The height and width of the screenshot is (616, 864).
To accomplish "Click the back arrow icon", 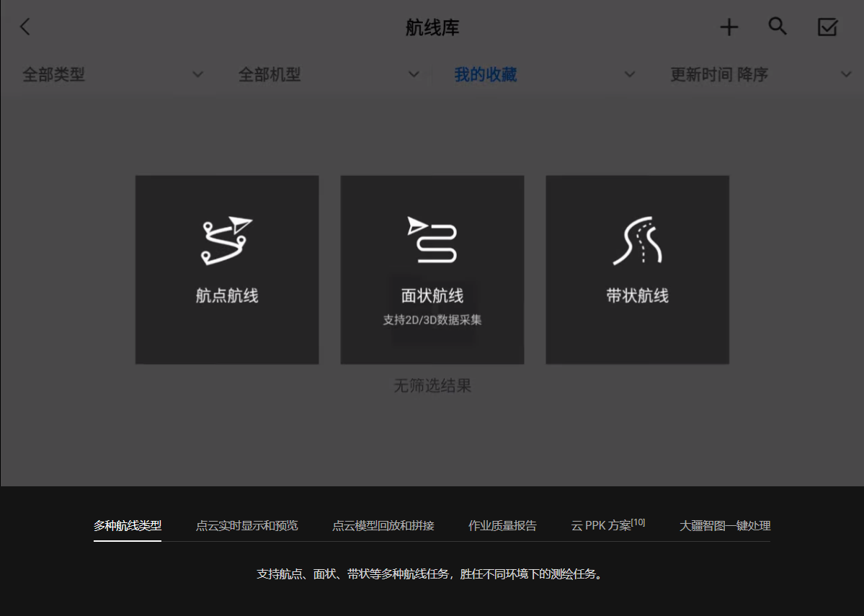I will 25,27.
